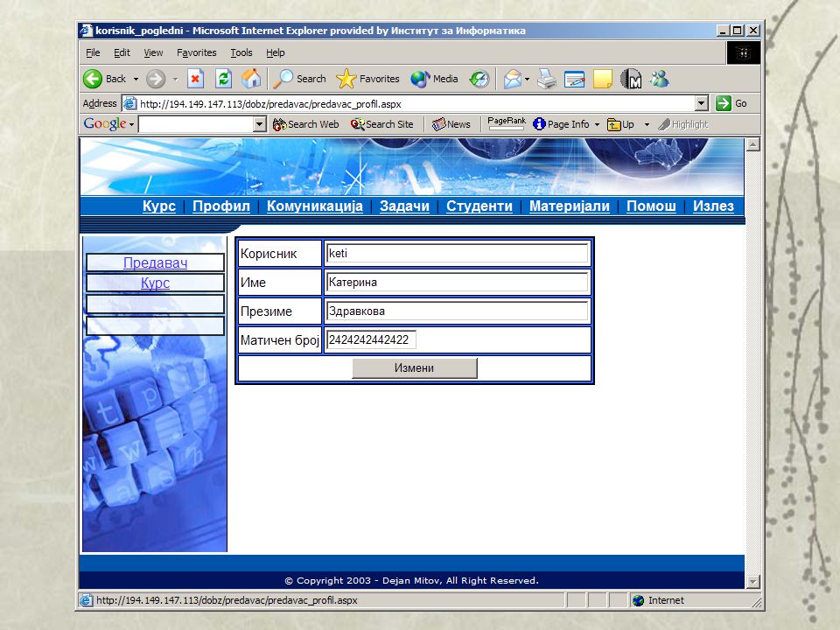This screenshot has width=840, height=630.
Task: Expand the Google search box dropdown
Action: click(x=259, y=124)
